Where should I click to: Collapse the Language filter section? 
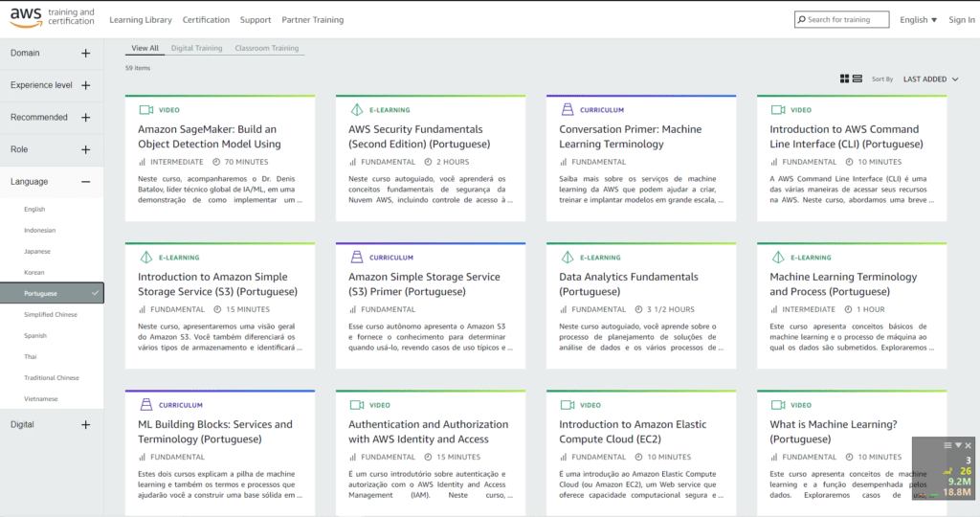click(x=85, y=182)
